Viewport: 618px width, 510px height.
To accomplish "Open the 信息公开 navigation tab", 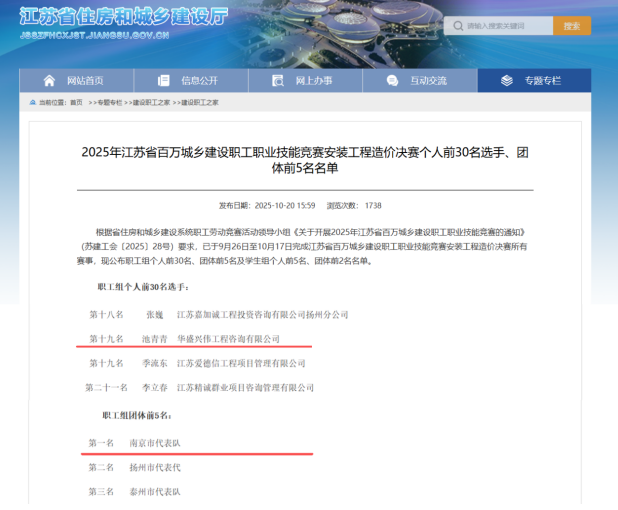I will (199, 81).
